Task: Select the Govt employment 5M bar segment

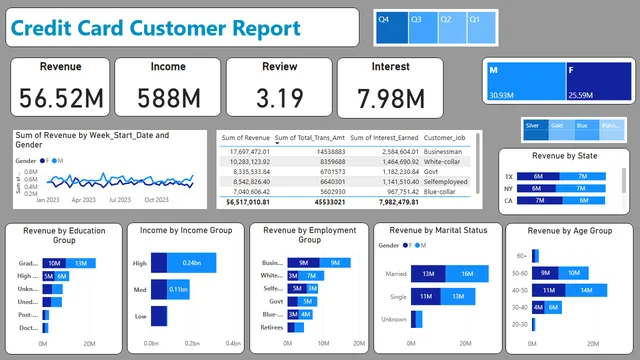Action: pos(307,302)
